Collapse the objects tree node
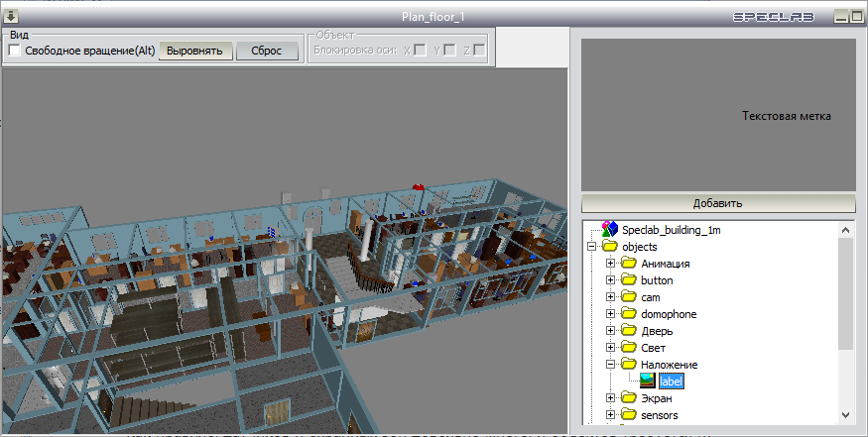The height and width of the screenshot is (437, 868). point(591,246)
